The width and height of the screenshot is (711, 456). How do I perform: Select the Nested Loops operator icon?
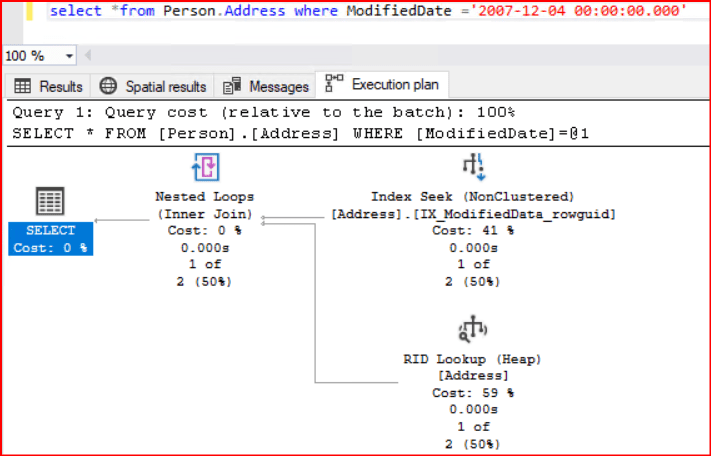point(205,167)
